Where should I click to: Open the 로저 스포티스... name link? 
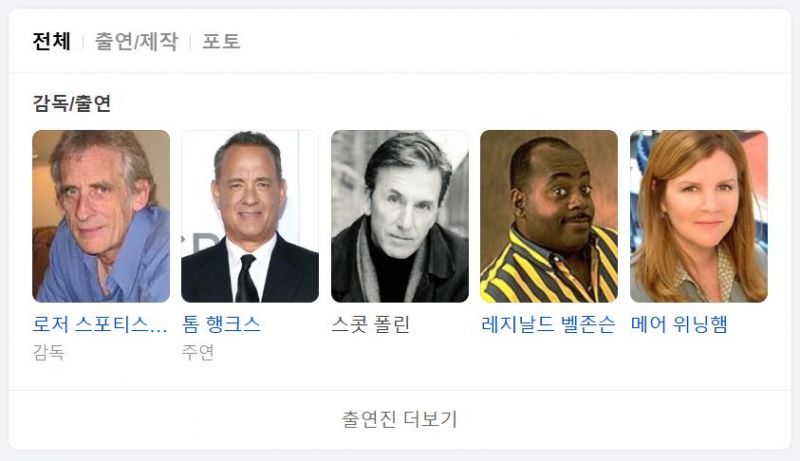[x=100, y=324]
